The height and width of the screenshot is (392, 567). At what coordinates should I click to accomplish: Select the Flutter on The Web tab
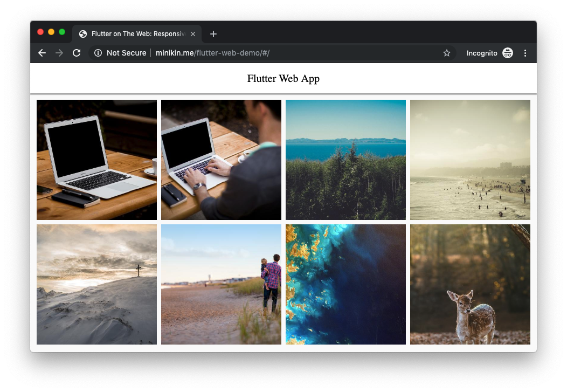135,34
